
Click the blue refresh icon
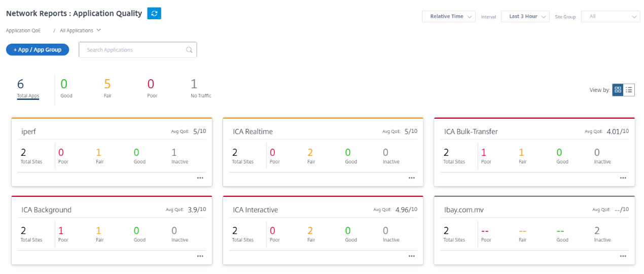tap(154, 14)
